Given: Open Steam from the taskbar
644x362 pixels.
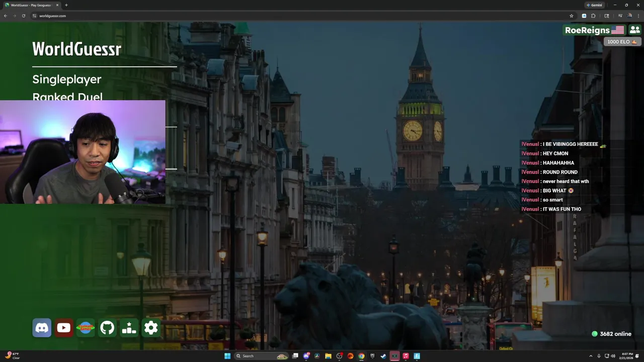Looking at the screenshot, I should point(383,356).
